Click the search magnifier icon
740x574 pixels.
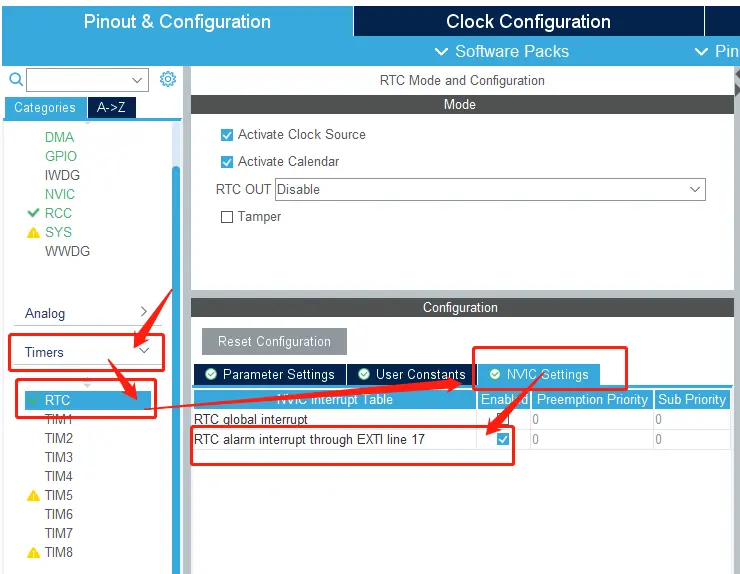tap(16, 79)
